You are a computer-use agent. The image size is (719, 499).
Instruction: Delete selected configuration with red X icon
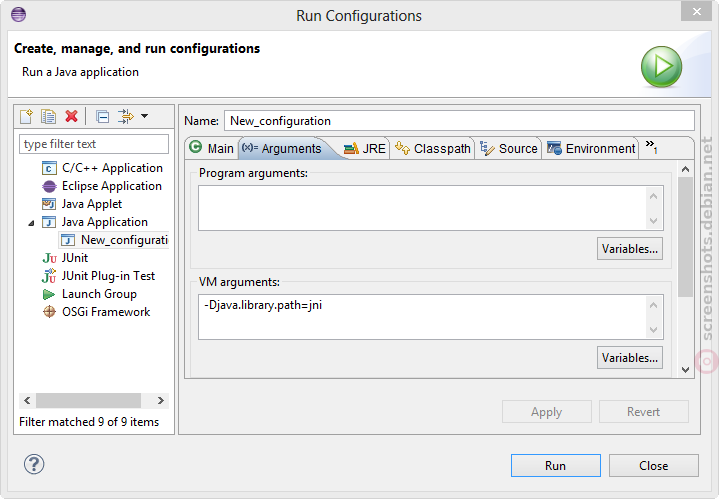(x=72, y=116)
